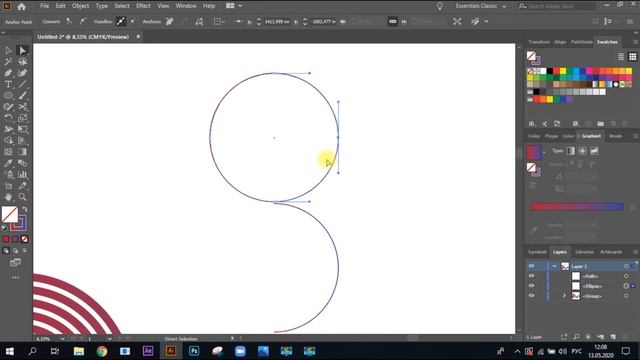The width and height of the screenshot is (640, 360).
Task: Hide the Path sublayer eye icon
Action: (x=531, y=276)
